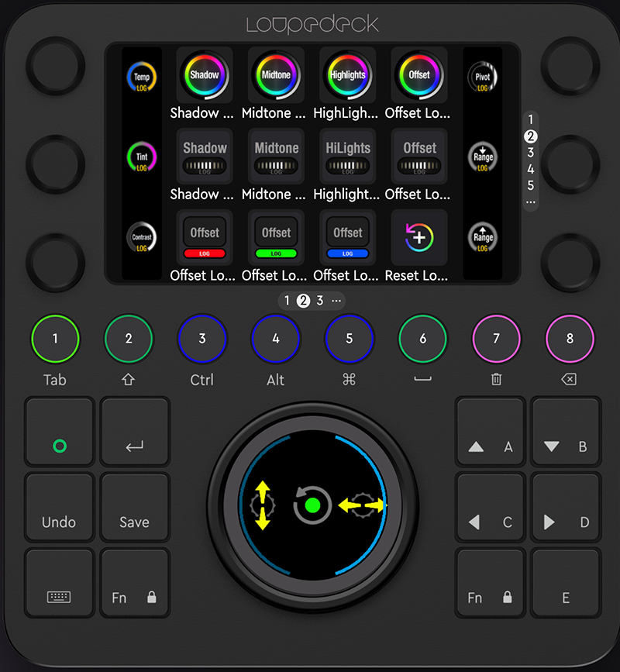Click the left arrow C key
The image size is (620, 672).
490,507
